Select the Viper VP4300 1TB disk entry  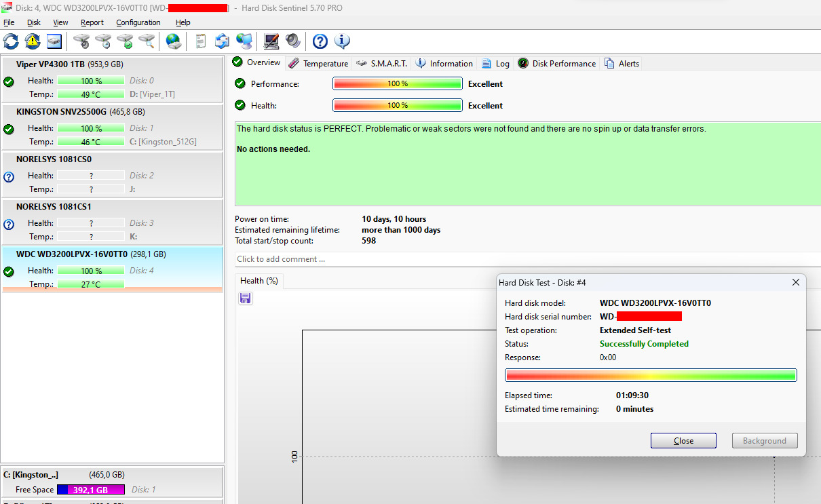(x=112, y=80)
